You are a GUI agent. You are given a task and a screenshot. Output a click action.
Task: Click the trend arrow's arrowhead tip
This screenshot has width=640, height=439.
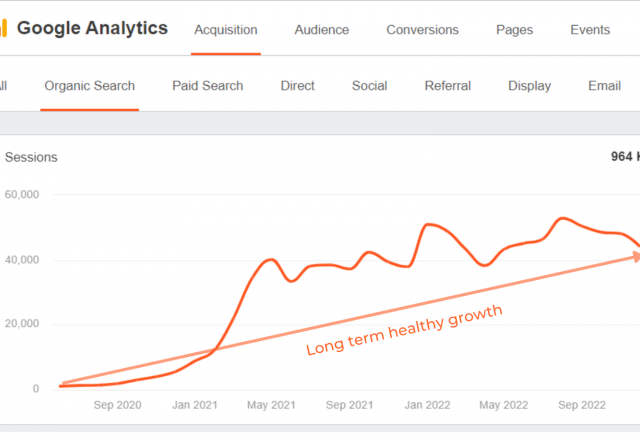(x=635, y=256)
